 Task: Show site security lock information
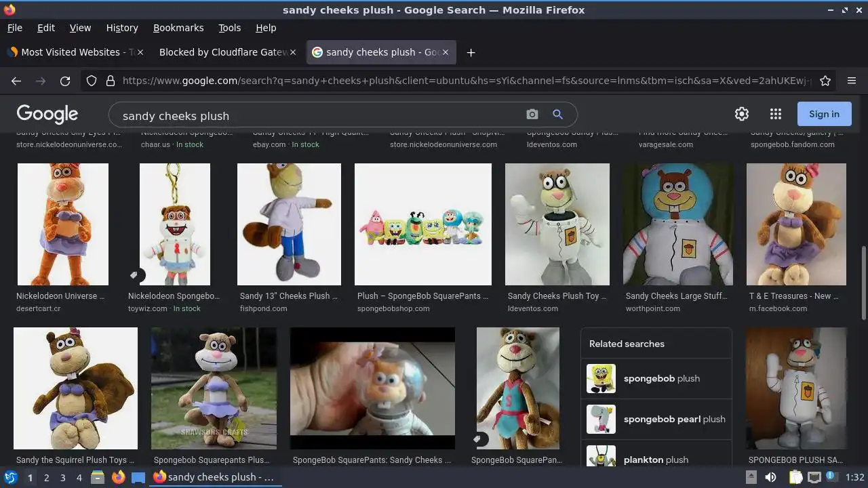tap(110, 81)
